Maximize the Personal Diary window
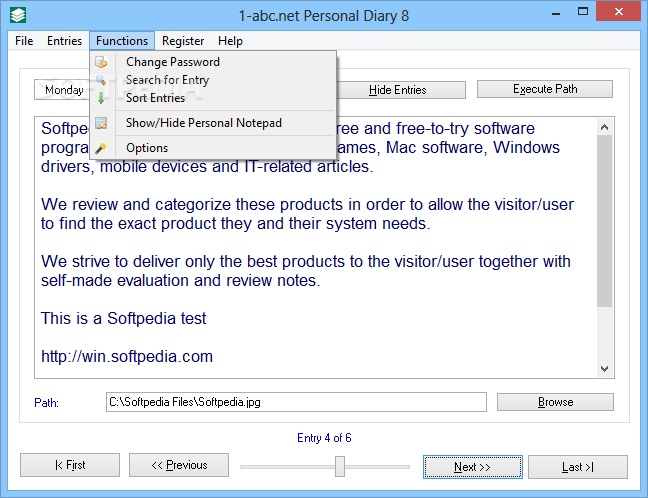This screenshot has width=648, height=498. click(x=583, y=12)
